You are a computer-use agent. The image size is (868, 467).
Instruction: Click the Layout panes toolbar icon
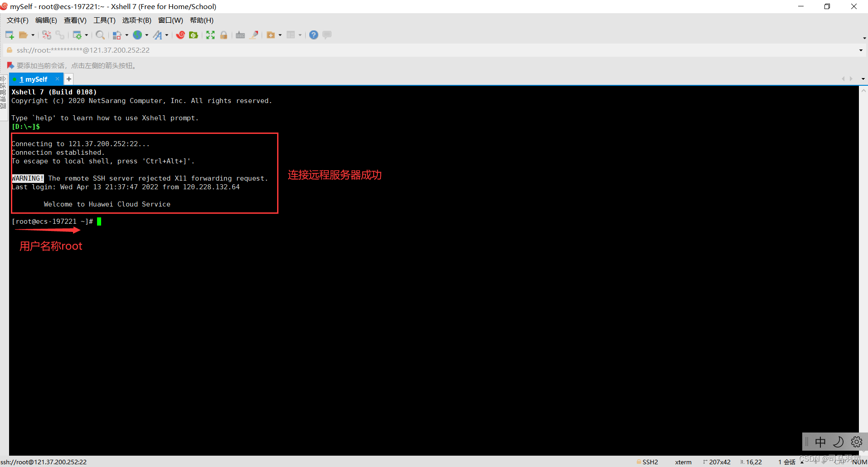[x=291, y=35]
